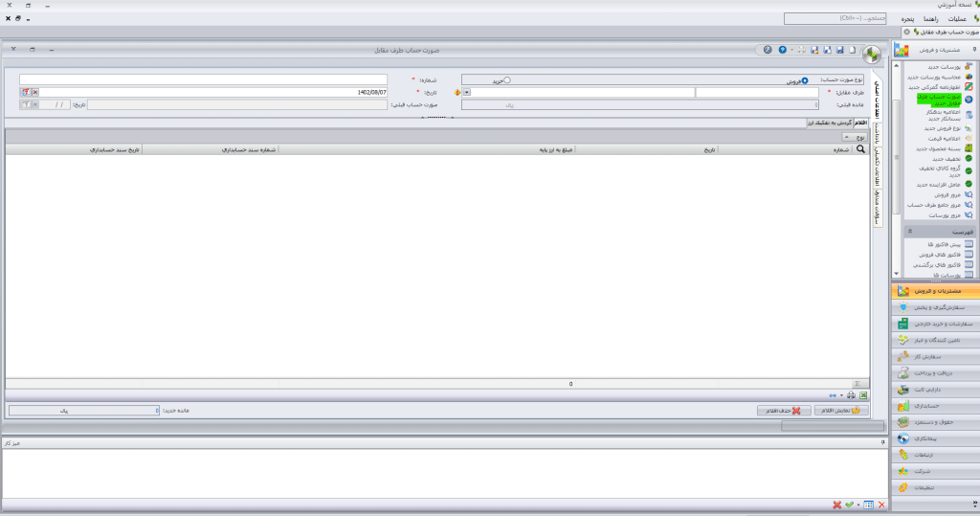Select the فروش radio button
Image resolution: width=980 pixels, height=516 pixels.
point(805,80)
